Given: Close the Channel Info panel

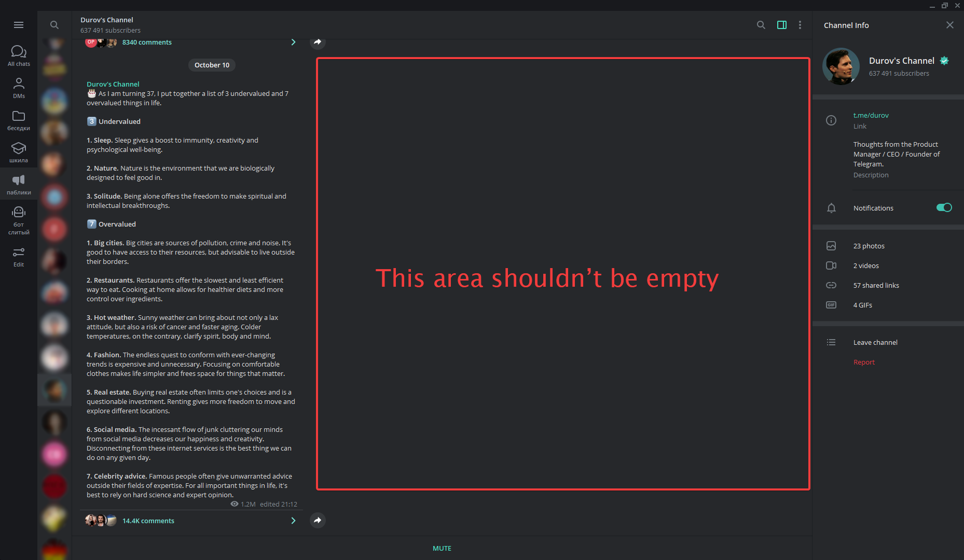Looking at the screenshot, I should pyautogui.click(x=950, y=25).
